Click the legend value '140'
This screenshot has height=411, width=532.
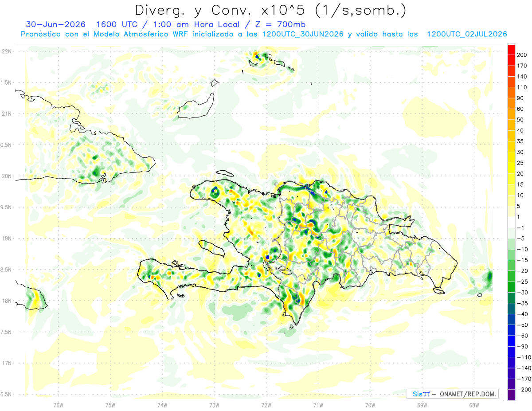(523, 77)
